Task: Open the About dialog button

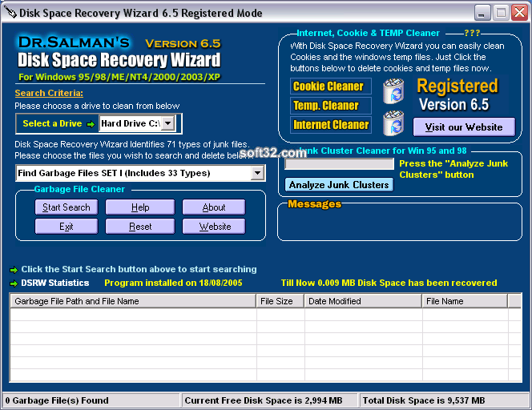Action: click(x=214, y=207)
